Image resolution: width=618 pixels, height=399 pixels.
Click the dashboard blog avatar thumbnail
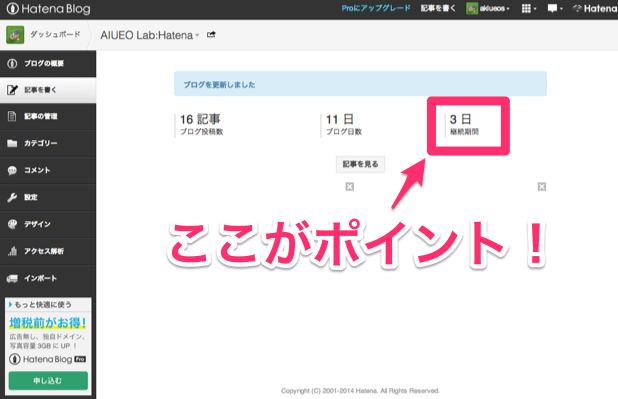[x=15, y=35]
